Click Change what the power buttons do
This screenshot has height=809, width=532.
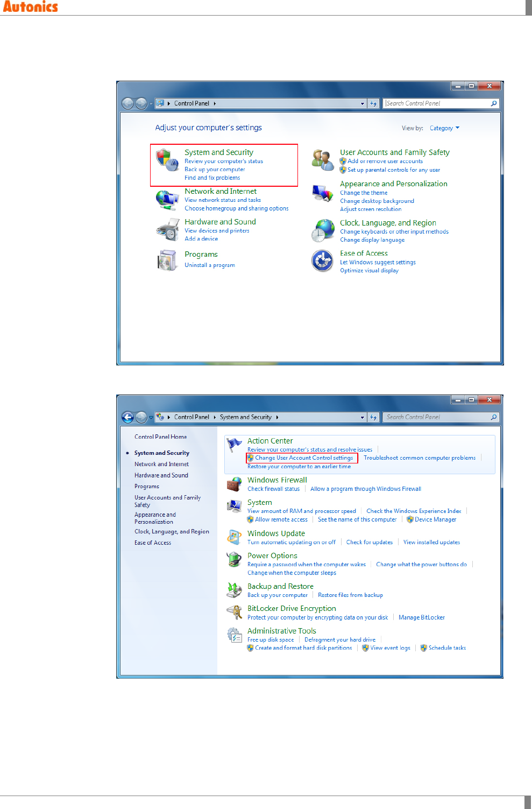pyautogui.click(x=421, y=565)
